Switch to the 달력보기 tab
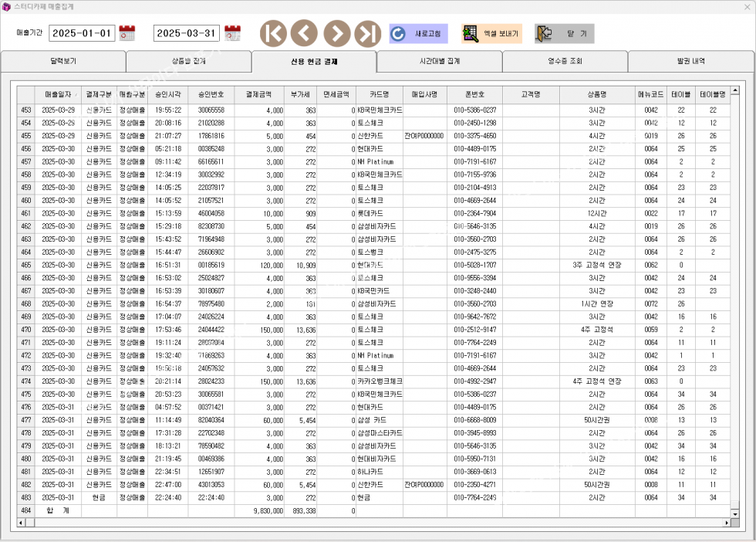Image resolution: width=756 pixels, height=542 pixels. click(63, 61)
